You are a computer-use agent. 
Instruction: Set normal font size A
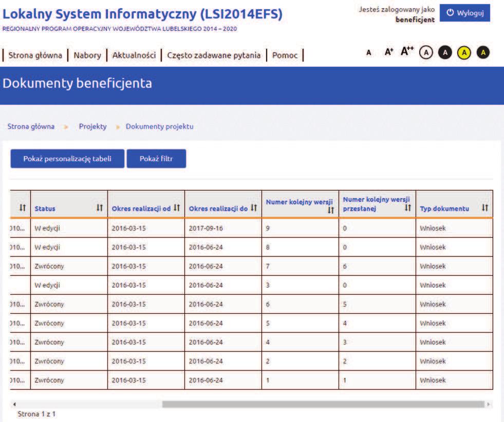[369, 53]
